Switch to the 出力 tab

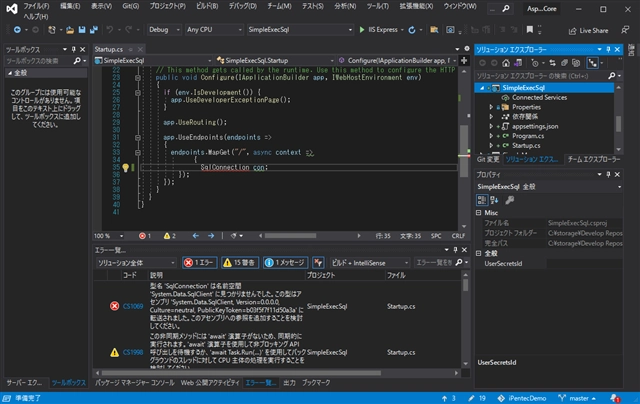point(289,383)
